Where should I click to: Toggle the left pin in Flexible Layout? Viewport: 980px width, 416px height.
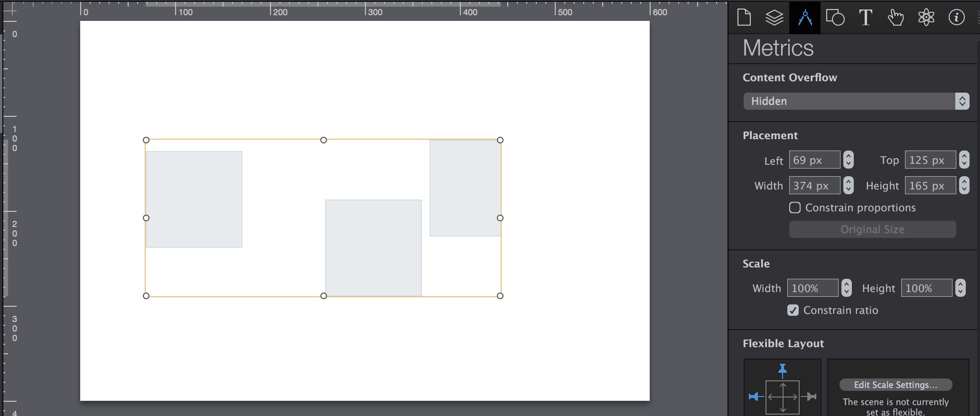756,397
